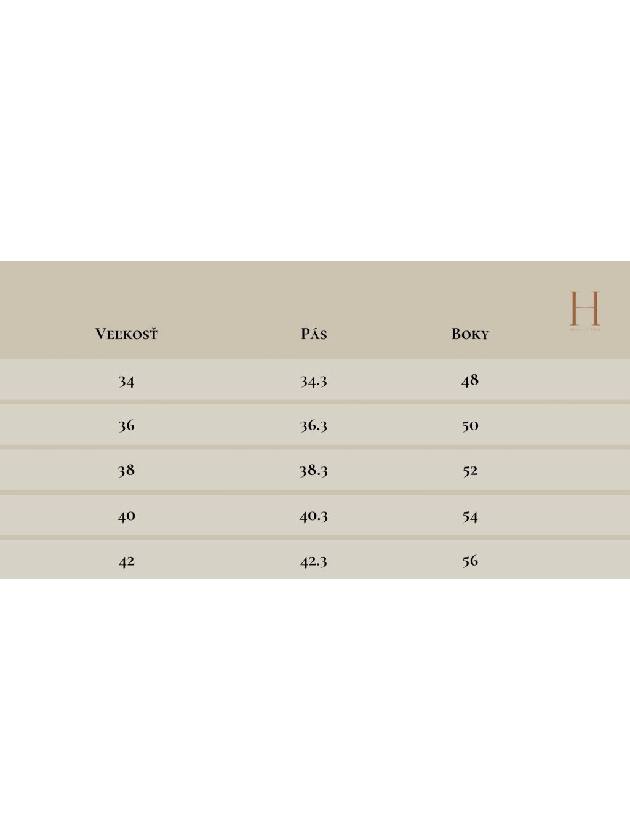Click the Pás column header

(x=314, y=334)
